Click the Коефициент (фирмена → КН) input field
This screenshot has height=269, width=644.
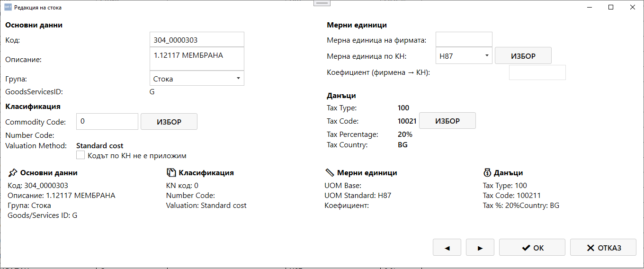click(x=537, y=72)
